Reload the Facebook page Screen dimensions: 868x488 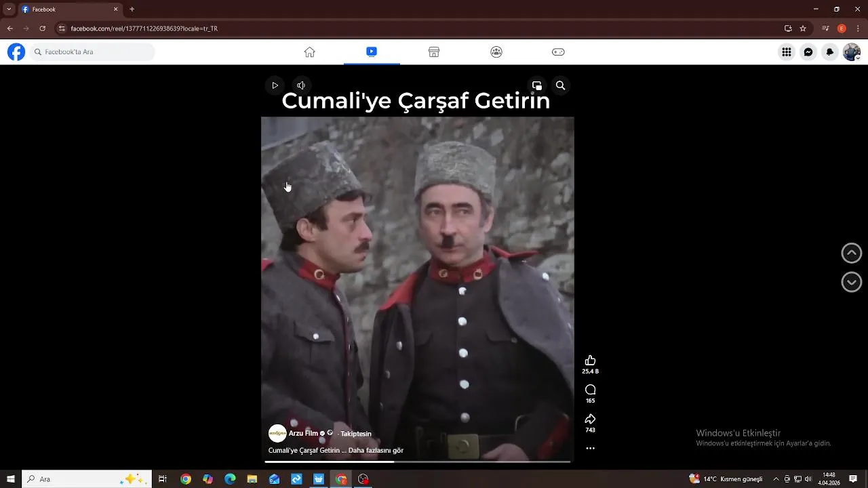pyautogui.click(x=42, y=28)
